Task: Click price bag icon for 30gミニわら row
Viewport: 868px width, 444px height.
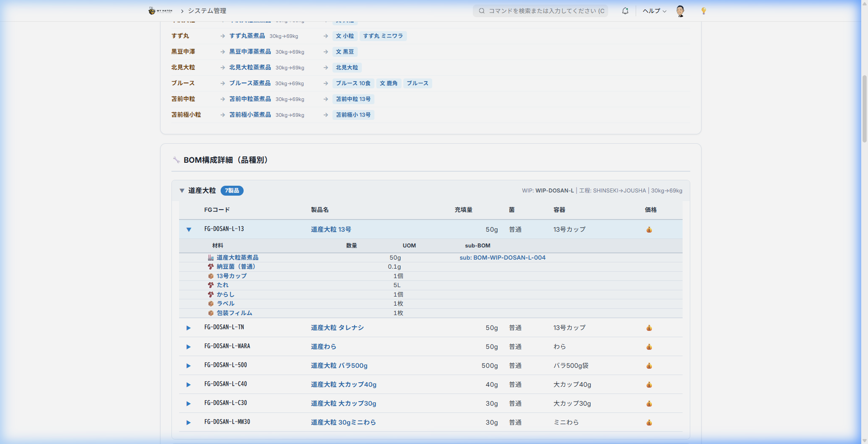Action: tap(649, 422)
